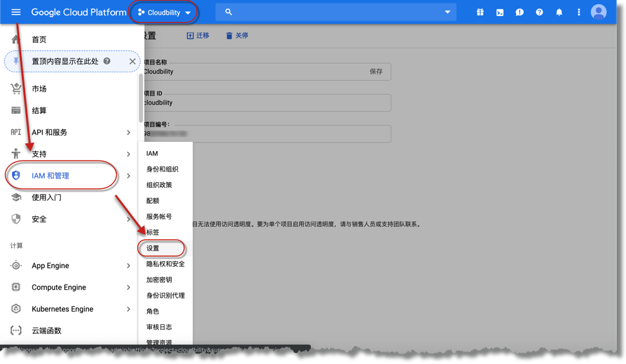Expand the search bar dropdown arrow

pyautogui.click(x=448, y=12)
